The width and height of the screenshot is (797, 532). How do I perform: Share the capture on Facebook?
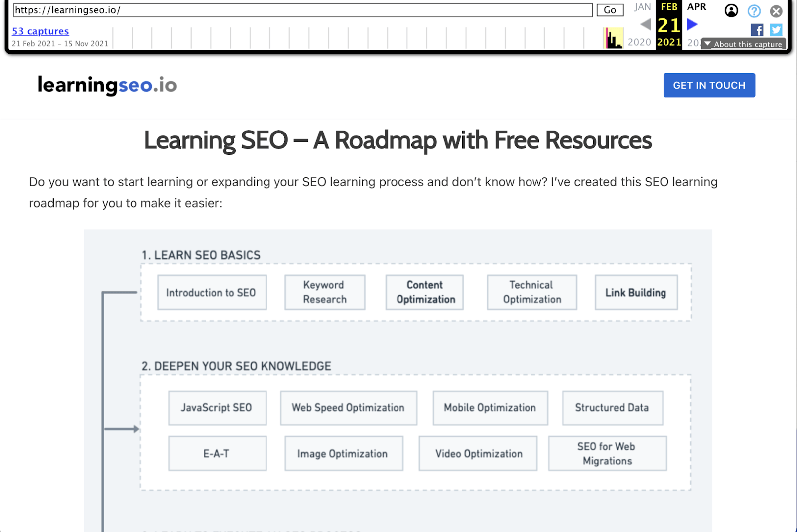(x=757, y=30)
